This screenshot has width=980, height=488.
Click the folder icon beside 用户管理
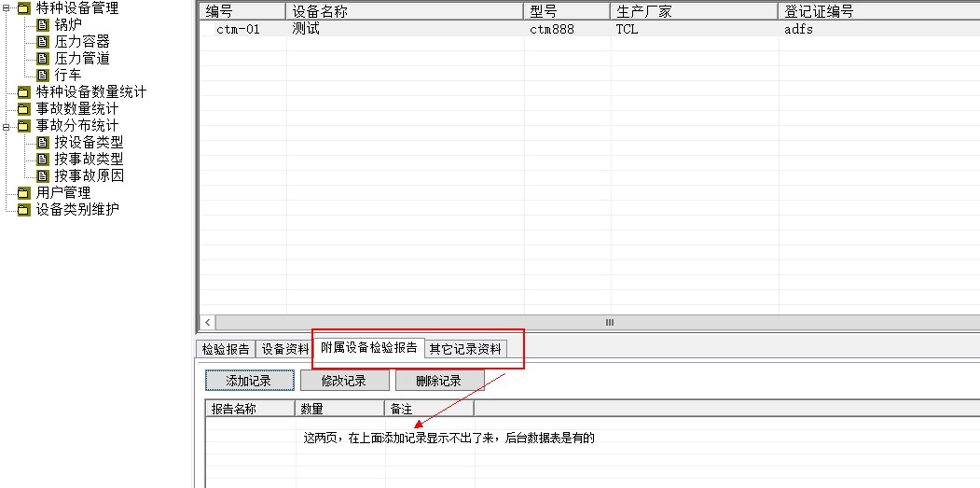(x=23, y=193)
